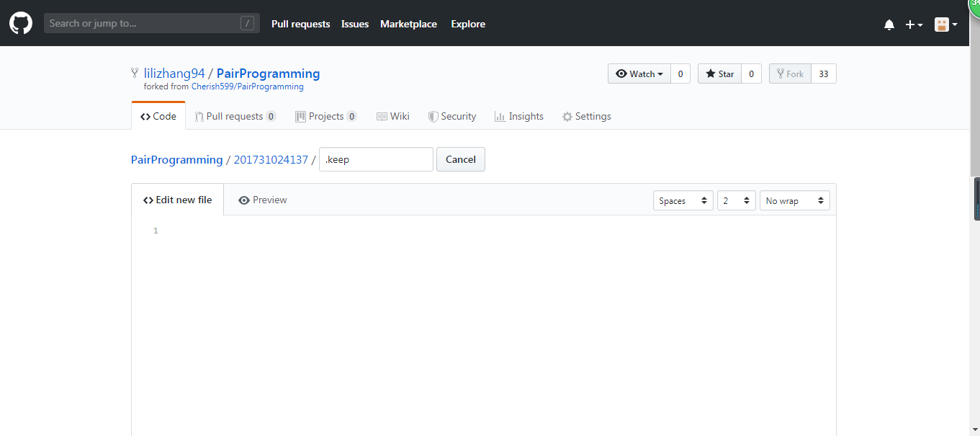Screen dimensions: 980x436
Task: Switch to the Security tab
Action: 452,116
